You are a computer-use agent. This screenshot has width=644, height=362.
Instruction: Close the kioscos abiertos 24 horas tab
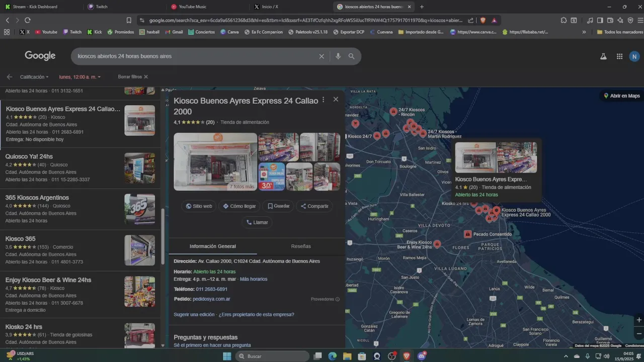(x=409, y=7)
